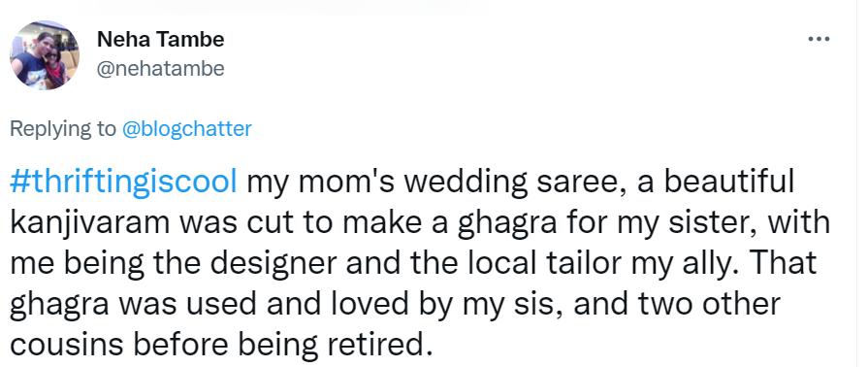Screen dimensions: 868x367
Task: Click the word "retired." ending the tweet
Action: 379,344
